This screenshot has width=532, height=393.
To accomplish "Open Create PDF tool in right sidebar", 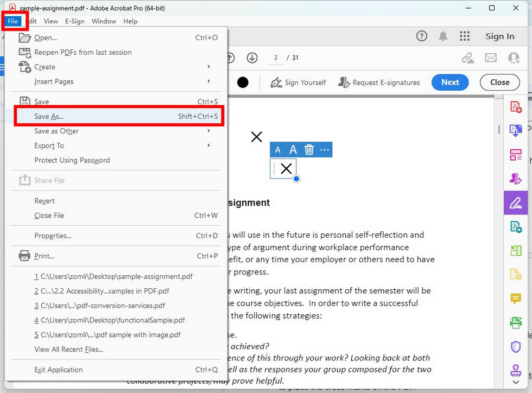I will (516, 107).
